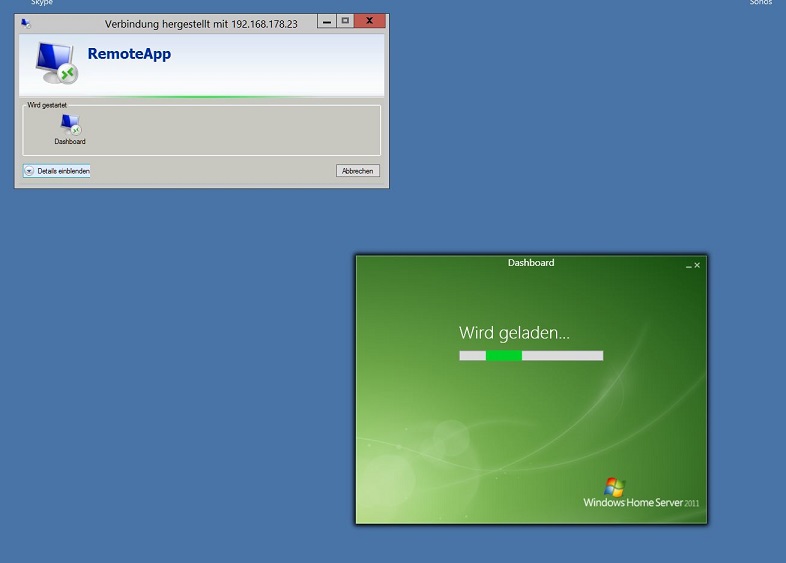Open the RemoteApp title bar system icon
The height and width of the screenshot is (563, 786).
click(25, 22)
